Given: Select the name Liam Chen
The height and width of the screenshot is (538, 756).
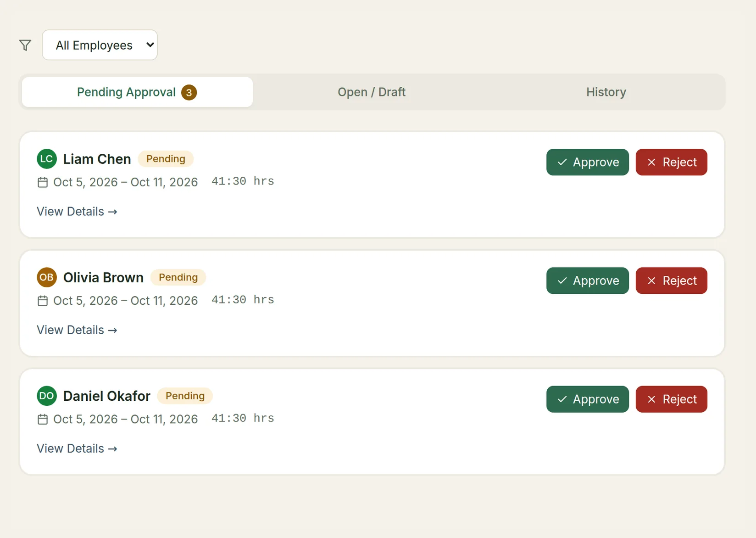Looking at the screenshot, I should tap(97, 159).
